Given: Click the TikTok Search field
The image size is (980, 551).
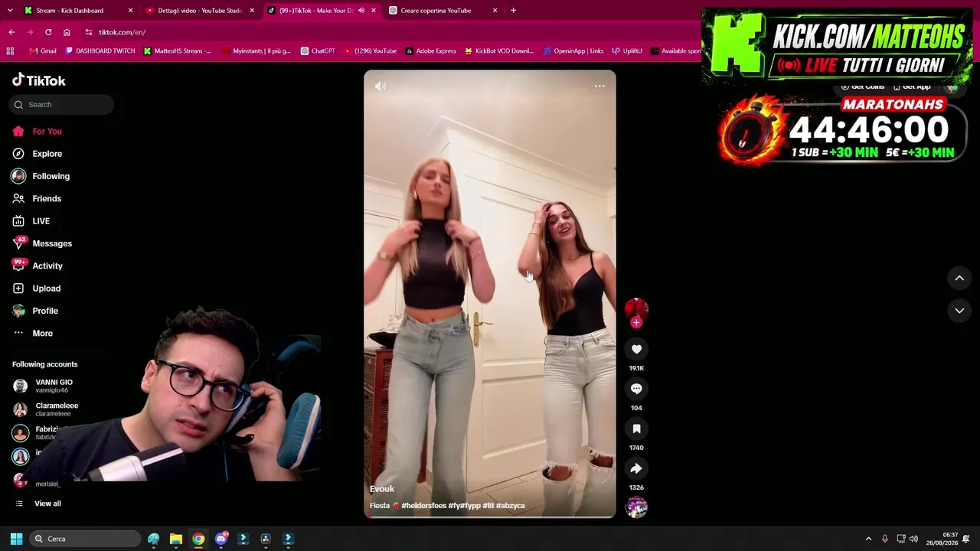Looking at the screenshot, I should 61,105.
